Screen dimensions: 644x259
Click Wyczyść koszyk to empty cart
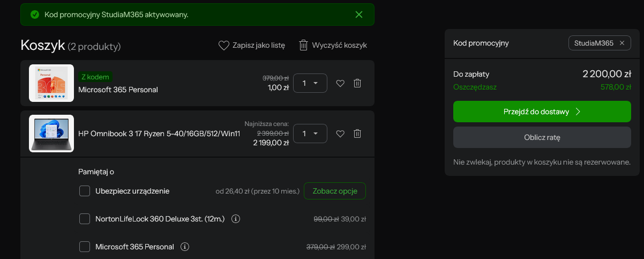(333, 46)
